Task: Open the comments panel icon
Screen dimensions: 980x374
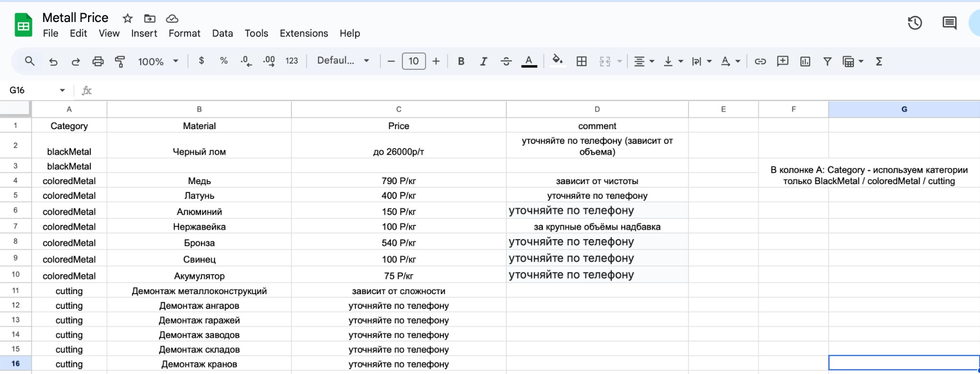Action: tap(949, 23)
